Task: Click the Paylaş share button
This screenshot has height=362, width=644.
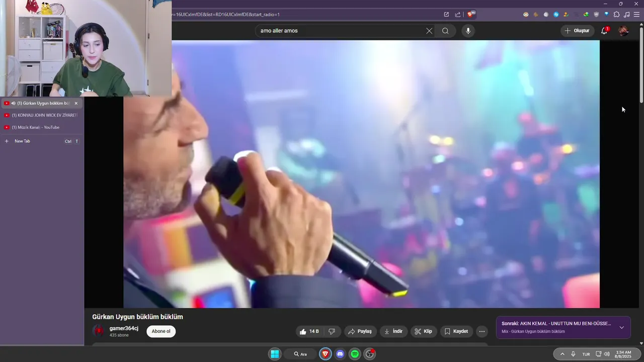Action: click(x=360, y=331)
